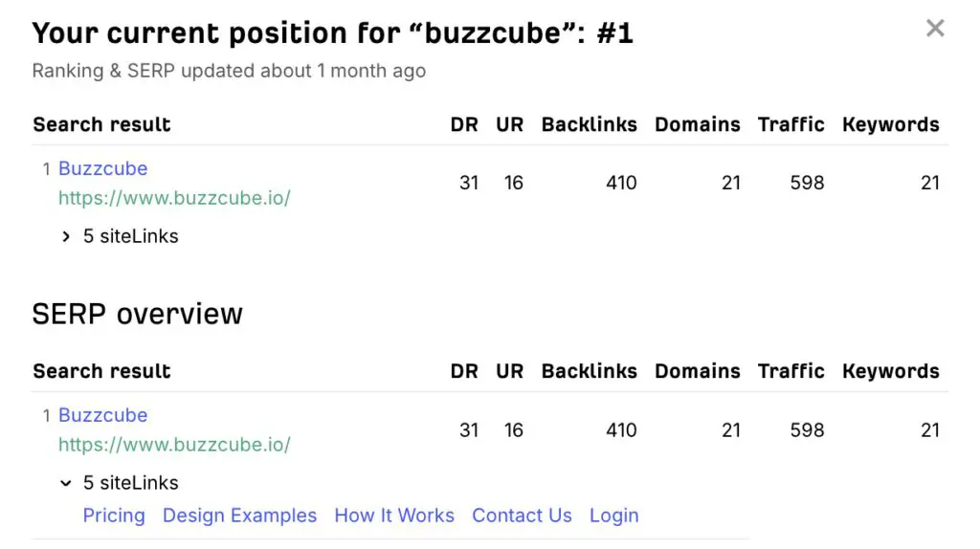Image resolution: width=980 pixels, height=549 pixels.
Task: Click Backlinks column header in top table
Action: pyautogui.click(x=589, y=124)
